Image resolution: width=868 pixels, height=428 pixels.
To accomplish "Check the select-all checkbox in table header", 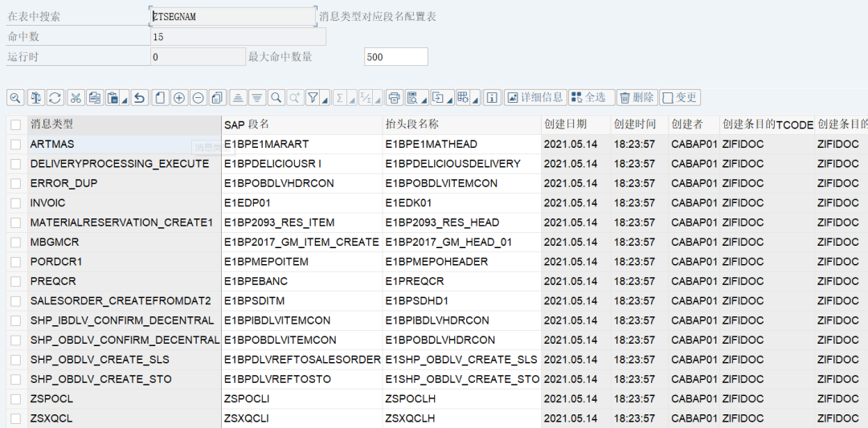I will (15, 125).
